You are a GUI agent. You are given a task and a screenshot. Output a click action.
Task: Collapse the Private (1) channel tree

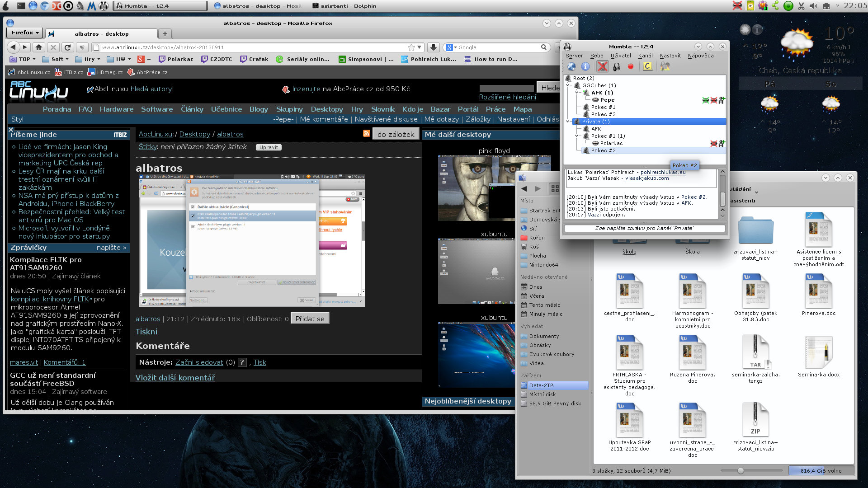pyautogui.click(x=568, y=121)
